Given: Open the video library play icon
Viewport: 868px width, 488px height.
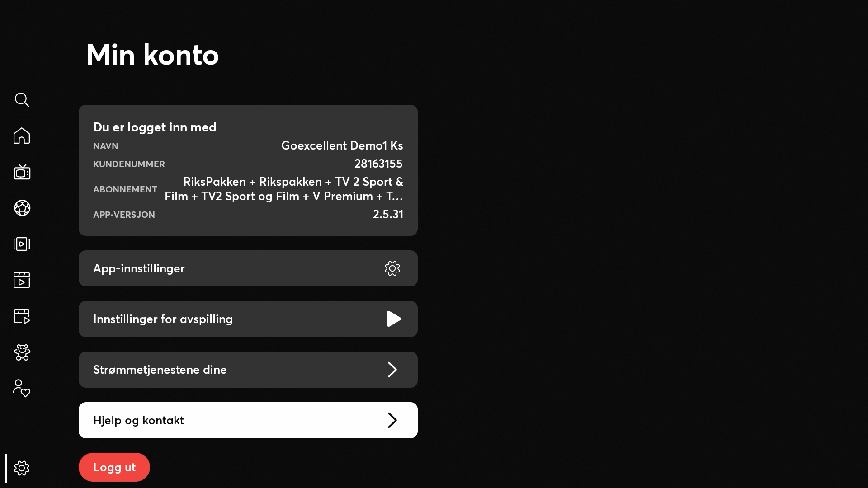Looking at the screenshot, I should click(22, 244).
